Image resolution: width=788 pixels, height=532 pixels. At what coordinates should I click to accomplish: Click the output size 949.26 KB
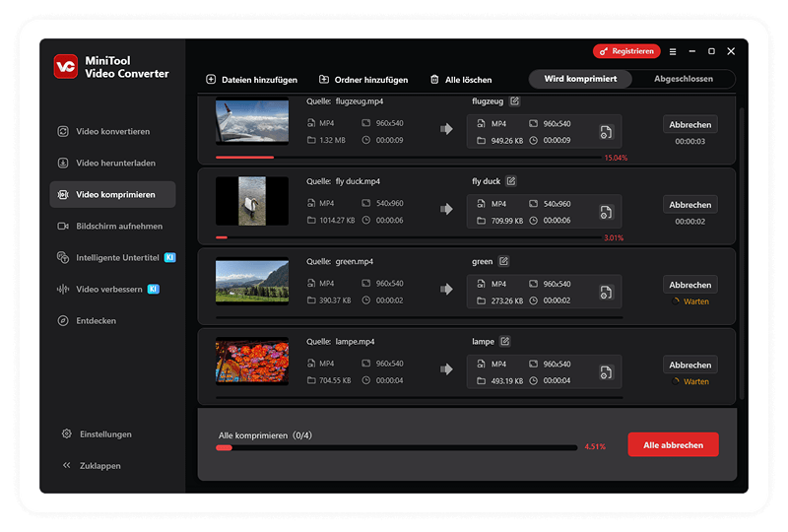point(506,141)
